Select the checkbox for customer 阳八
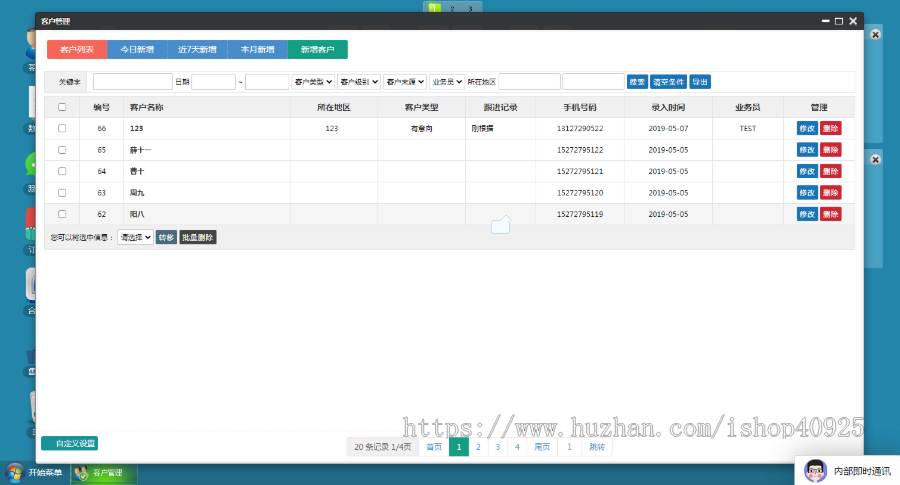 point(62,214)
